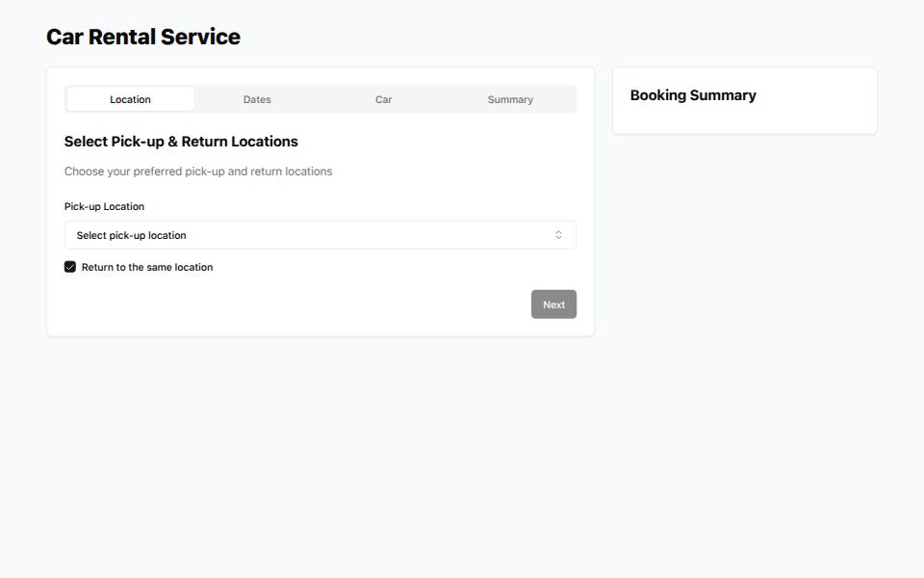
Task: Select the Summary tab
Action: pos(510,99)
